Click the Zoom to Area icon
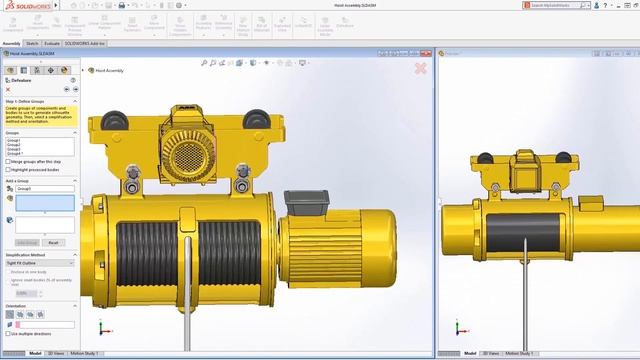 213,63
